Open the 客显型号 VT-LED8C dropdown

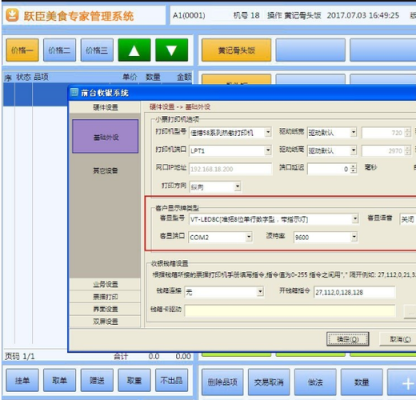click(x=355, y=219)
